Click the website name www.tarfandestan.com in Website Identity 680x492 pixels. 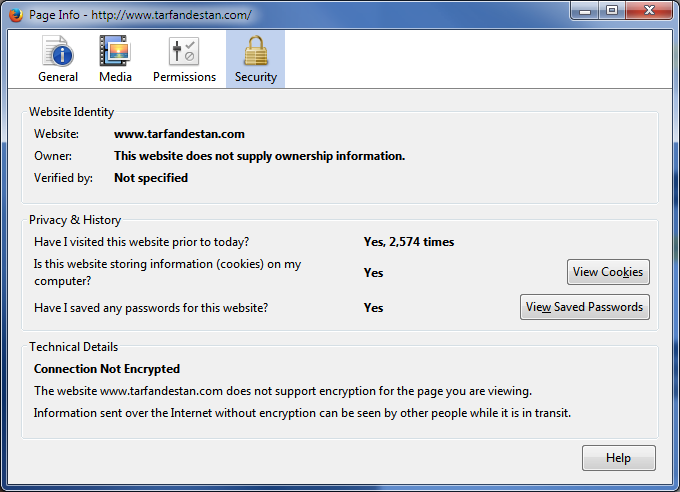(x=179, y=134)
